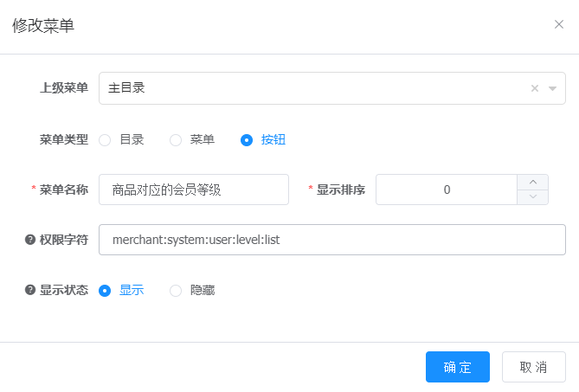Screen dimensions: 579x392
Task: Click the 显示状态 help question icon
Action: (30, 290)
